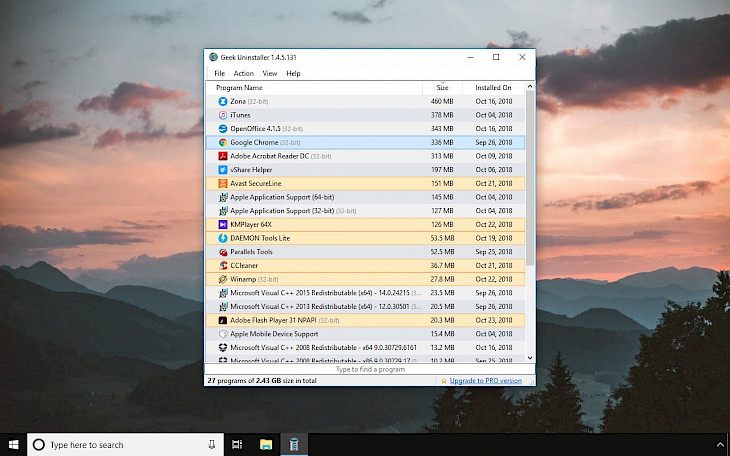Click the Type to find a program field
Image resolution: width=730 pixels, height=456 pixels.
(370, 369)
